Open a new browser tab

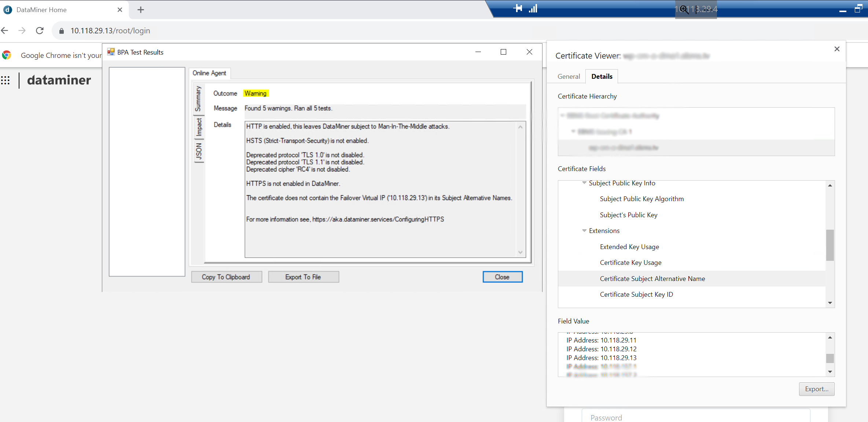click(141, 10)
